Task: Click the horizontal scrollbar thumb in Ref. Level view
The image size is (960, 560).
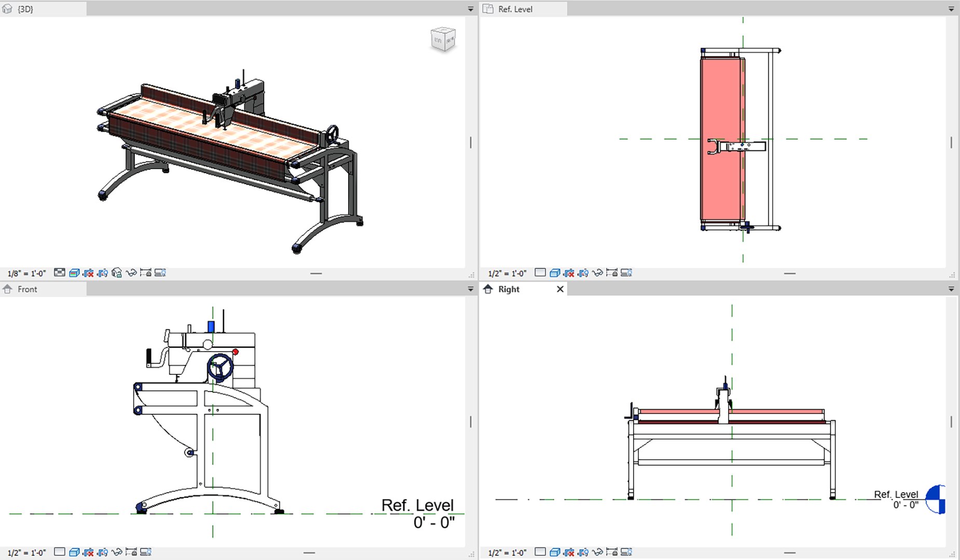Action: (x=790, y=273)
